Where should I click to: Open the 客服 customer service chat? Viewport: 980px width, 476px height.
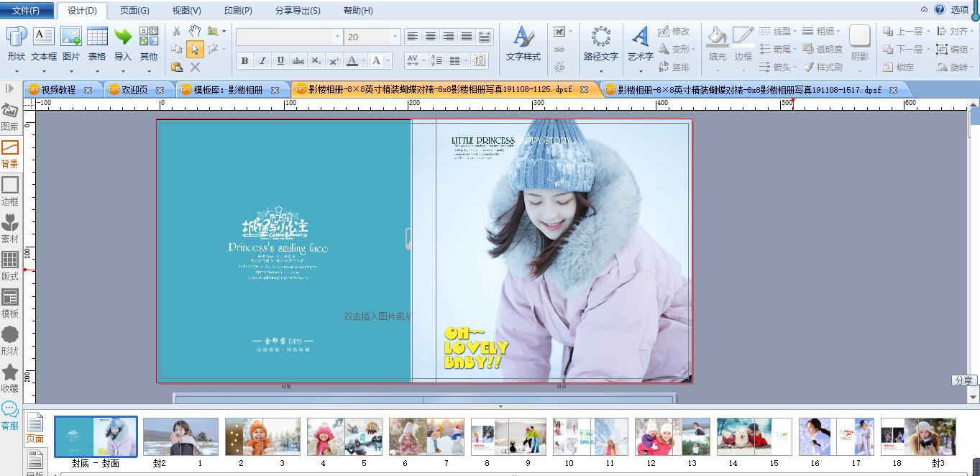click(10, 416)
